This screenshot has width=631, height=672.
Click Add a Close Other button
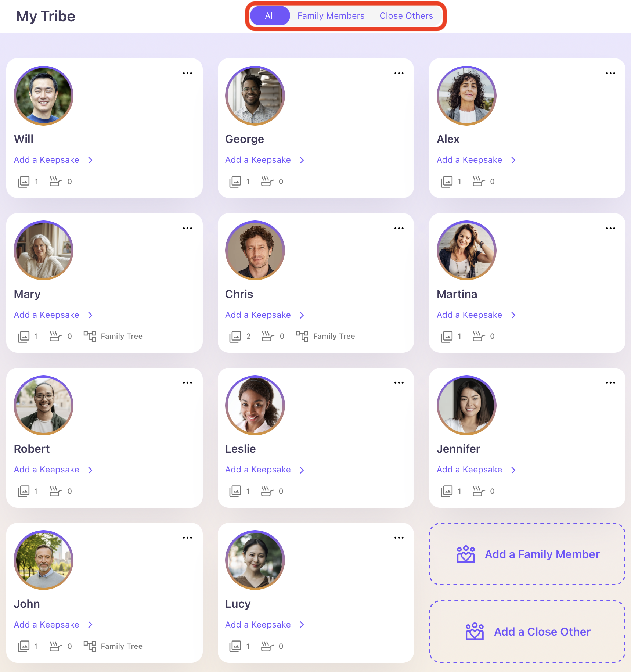coord(527,632)
